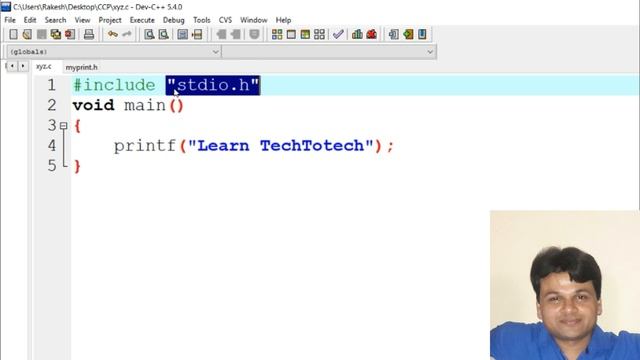Open the (globals) scope dropdown
This screenshot has width=640, height=360.
coord(114,52)
